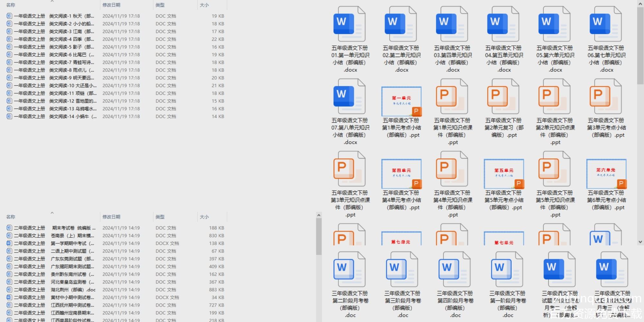Image resolution: width=644 pixels, height=322 pixels.
Task: Open the 第一单元 考点小结 slide thumbnail
Action: tap(401, 101)
